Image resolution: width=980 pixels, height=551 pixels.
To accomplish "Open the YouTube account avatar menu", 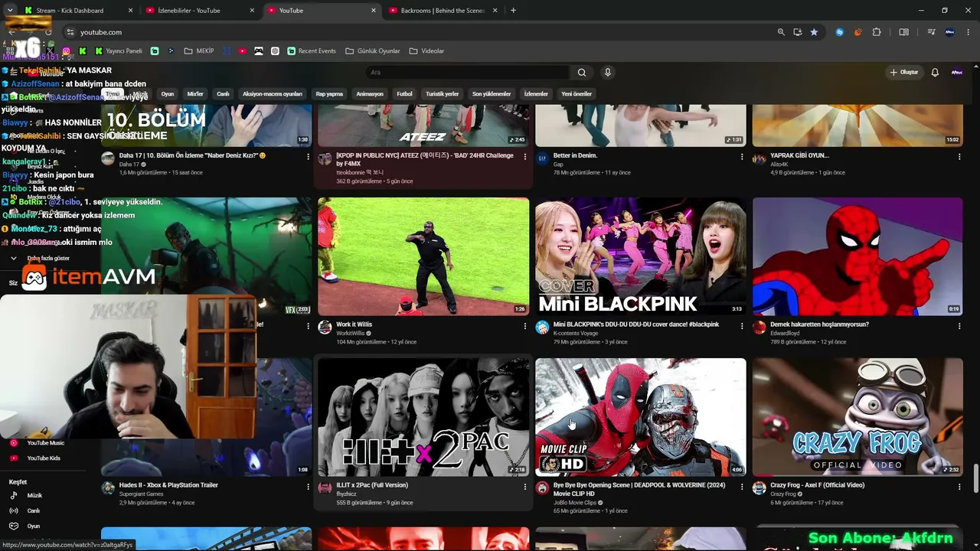I will (x=956, y=73).
